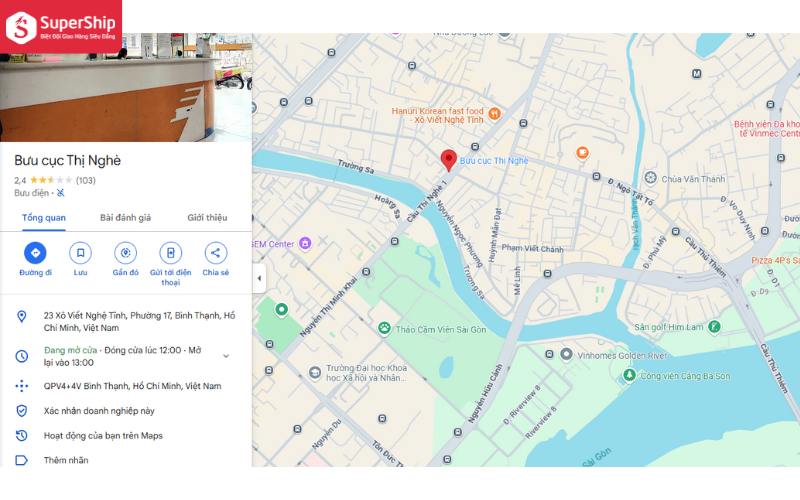Click the Sân golf Him Lam marker

pyautogui.click(x=714, y=327)
